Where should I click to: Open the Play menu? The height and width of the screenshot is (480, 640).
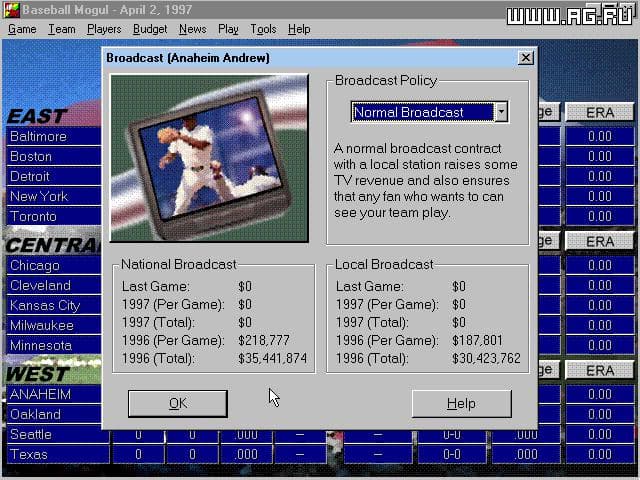228,29
